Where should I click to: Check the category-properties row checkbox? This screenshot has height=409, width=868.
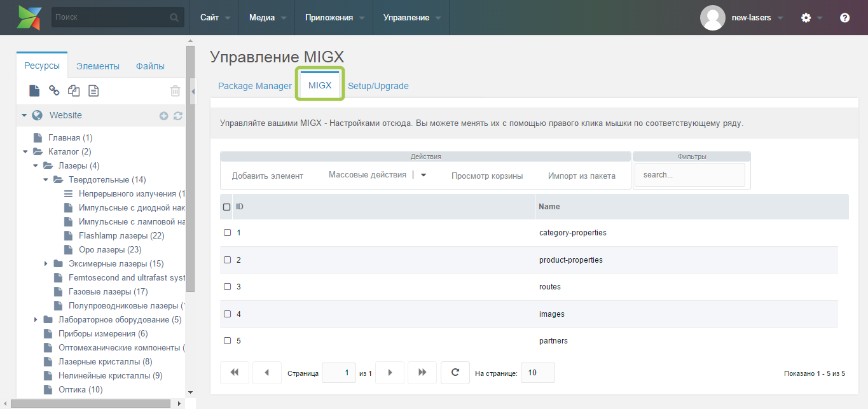click(x=227, y=233)
